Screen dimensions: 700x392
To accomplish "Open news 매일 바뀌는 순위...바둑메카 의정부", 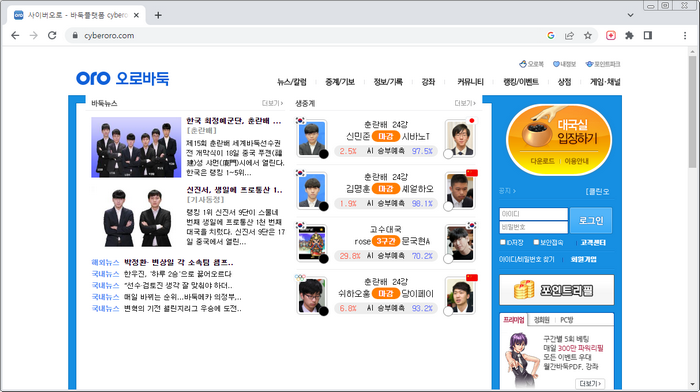I will pyautogui.click(x=183, y=297).
